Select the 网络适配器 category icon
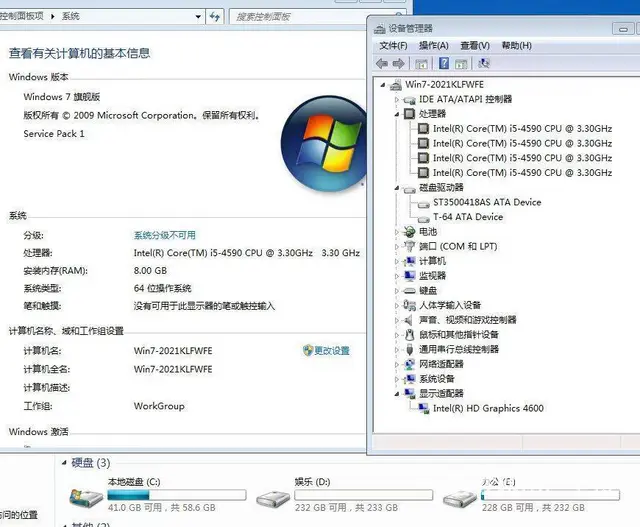The height and width of the screenshot is (527, 640). click(409, 364)
